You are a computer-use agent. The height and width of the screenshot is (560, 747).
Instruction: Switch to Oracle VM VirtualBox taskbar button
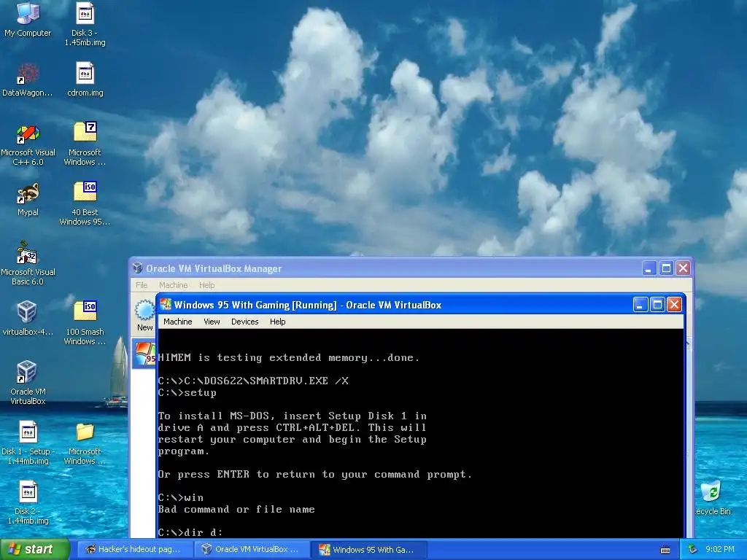tap(252, 550)
